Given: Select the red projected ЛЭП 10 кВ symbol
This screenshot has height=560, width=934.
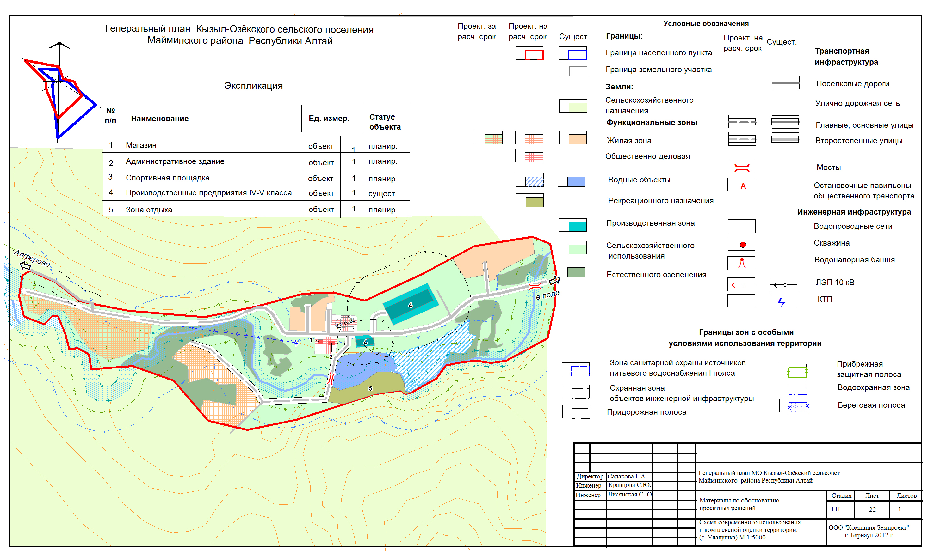Looking at the screenshot, I should [741, 284].
